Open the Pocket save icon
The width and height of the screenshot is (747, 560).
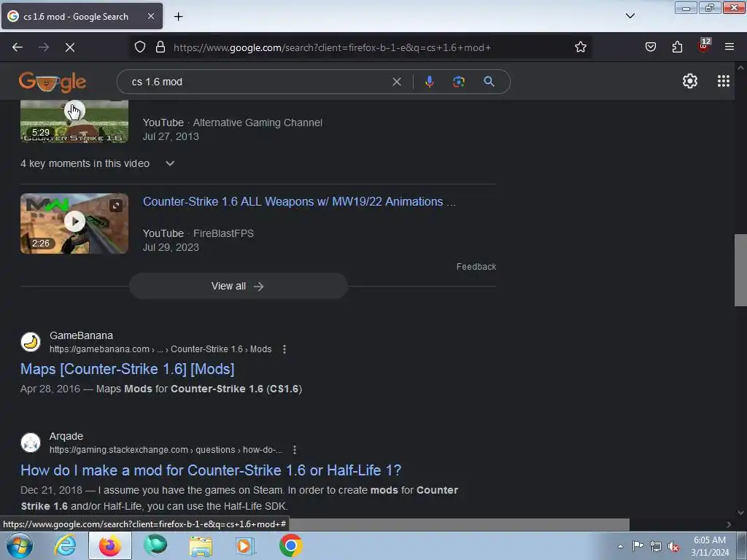(650, 47)
